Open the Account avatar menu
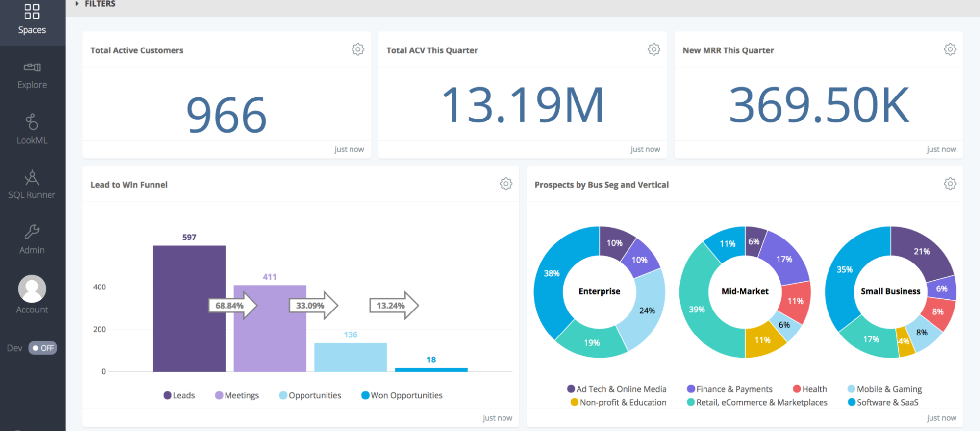Image resolution: width=980 pixels, height=431 pixels. [32, 289]
